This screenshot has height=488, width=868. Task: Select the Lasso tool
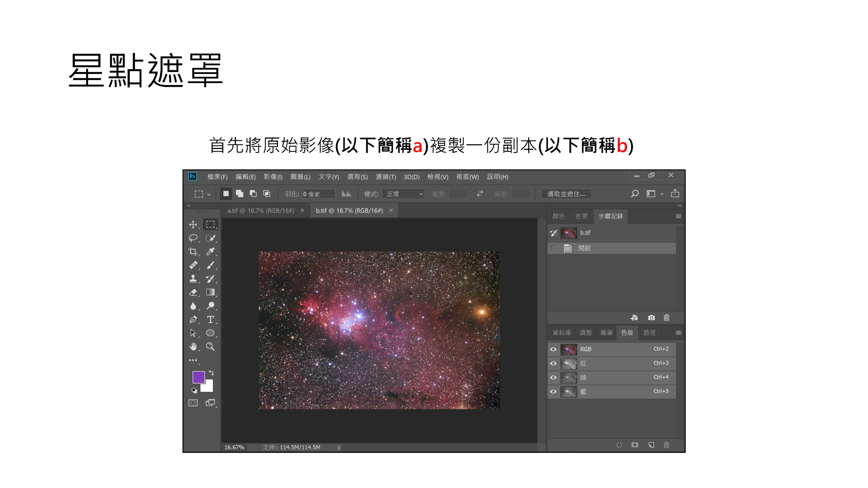193,238
